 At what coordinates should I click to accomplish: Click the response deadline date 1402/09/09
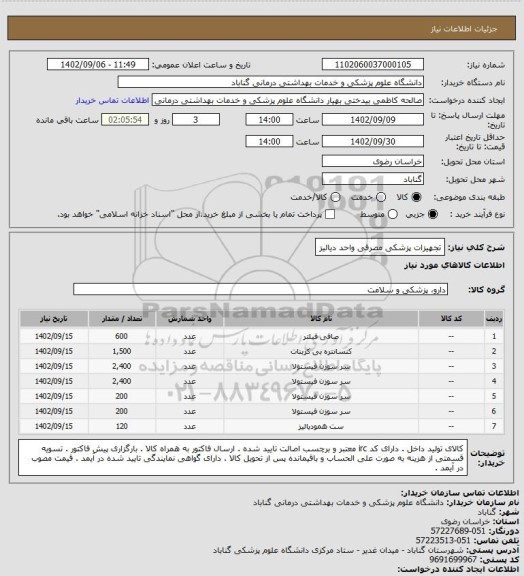373,120
